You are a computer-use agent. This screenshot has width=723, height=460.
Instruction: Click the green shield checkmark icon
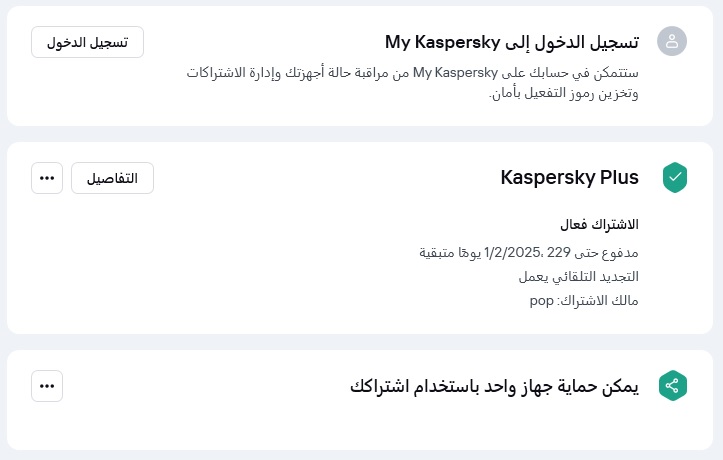(x=675, y=178)
